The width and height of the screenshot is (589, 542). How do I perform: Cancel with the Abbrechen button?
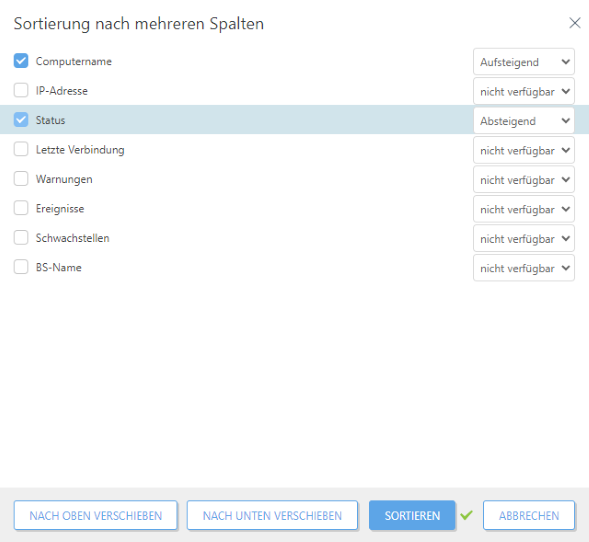pos(529,515)
